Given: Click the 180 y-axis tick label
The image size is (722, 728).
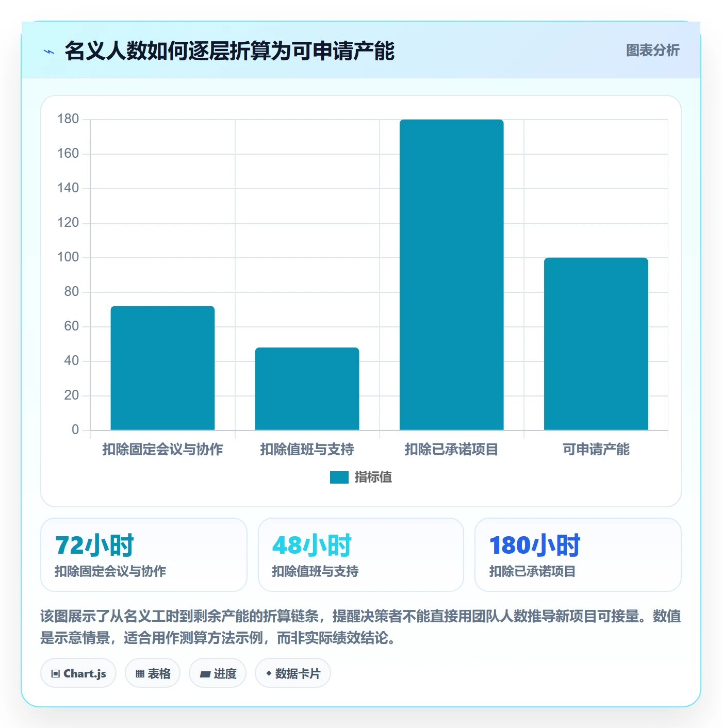Looking at the screenshot, I should click(x=68, y=119).
